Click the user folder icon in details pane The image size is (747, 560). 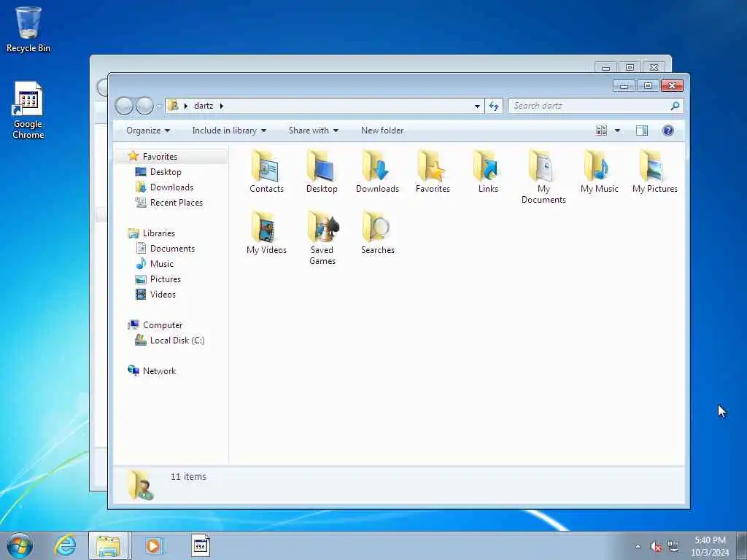pyautogui.click(x=139, y=484)
